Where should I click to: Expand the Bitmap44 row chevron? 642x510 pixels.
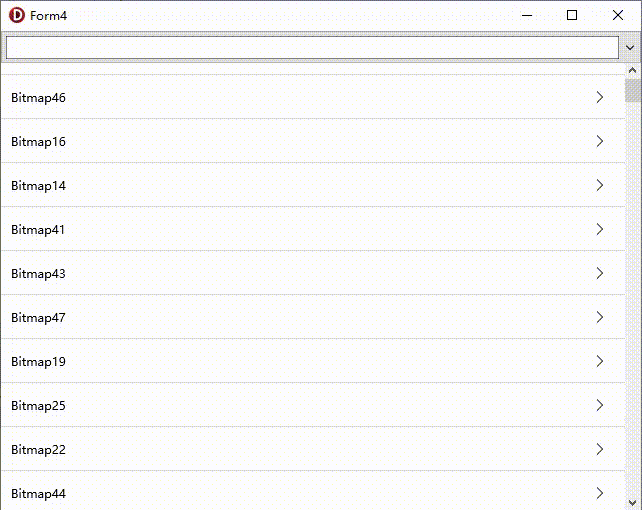600,493
